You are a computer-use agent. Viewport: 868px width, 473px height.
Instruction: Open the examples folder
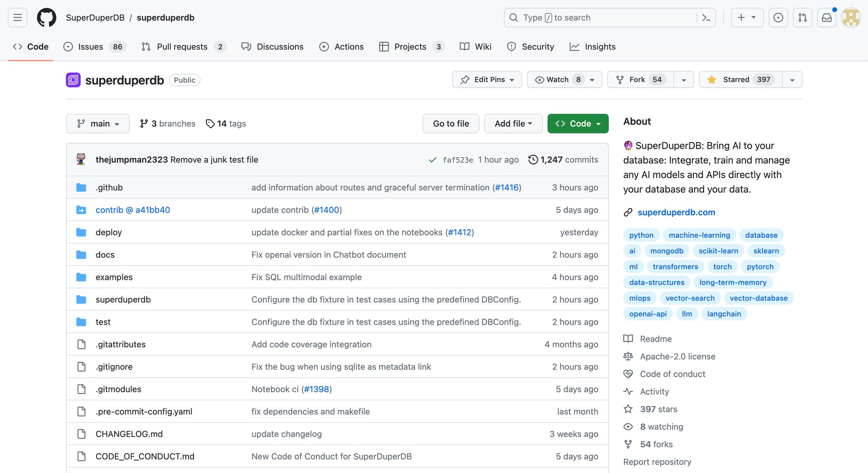(x=114, y=277)
